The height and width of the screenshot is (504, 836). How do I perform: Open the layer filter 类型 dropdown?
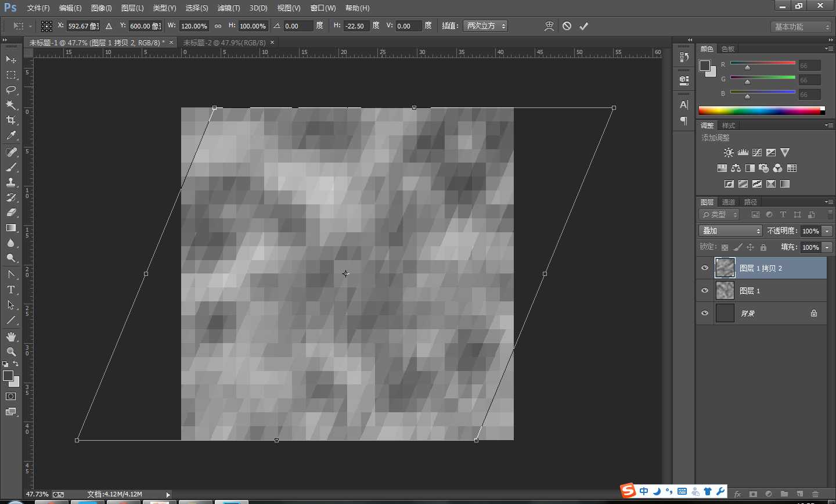click(719, 215)
